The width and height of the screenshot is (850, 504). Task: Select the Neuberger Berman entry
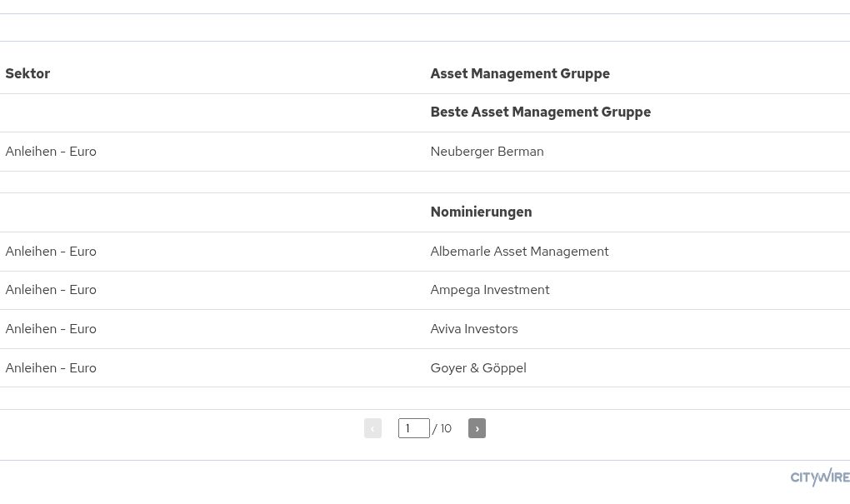tap(487, 152)
